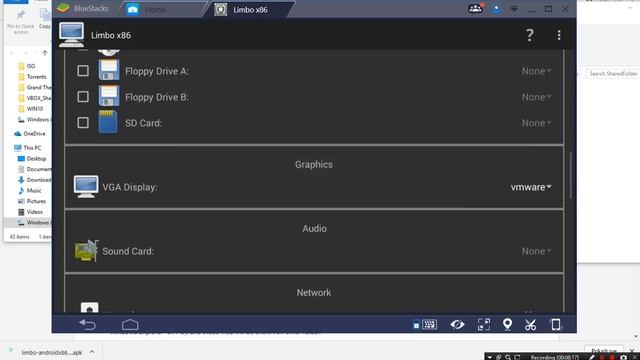Click the BlueStacks eye visibility icon
Viewport: 640px width, 360px height.
pyautogui.click(x=457, y=324)
